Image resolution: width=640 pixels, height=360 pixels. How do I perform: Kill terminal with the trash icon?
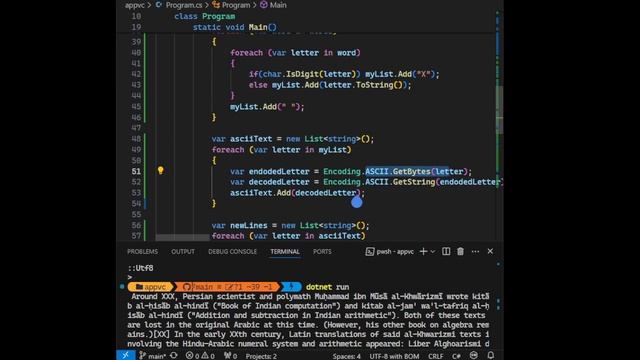tap(460, 251)
